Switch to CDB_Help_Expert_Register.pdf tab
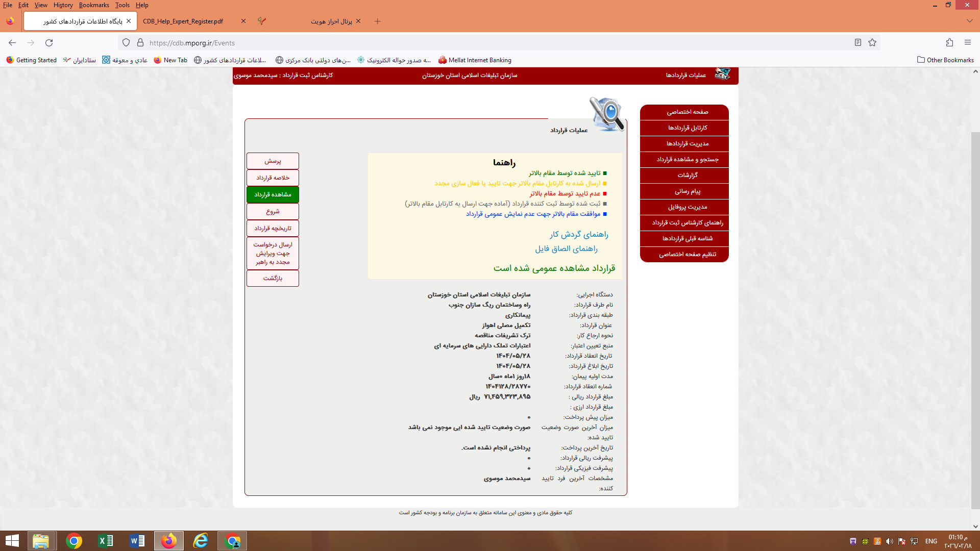Image resolution: width=980 pixels, height=551 pixels. pyautogui.click(x=183, y=21)
